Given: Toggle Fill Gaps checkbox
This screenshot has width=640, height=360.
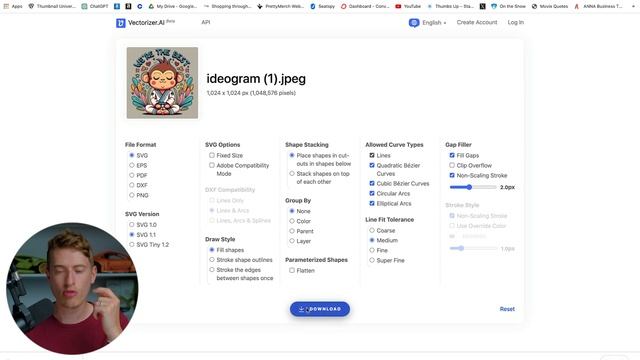Looking at the screenshot, I should pos(452,156).
